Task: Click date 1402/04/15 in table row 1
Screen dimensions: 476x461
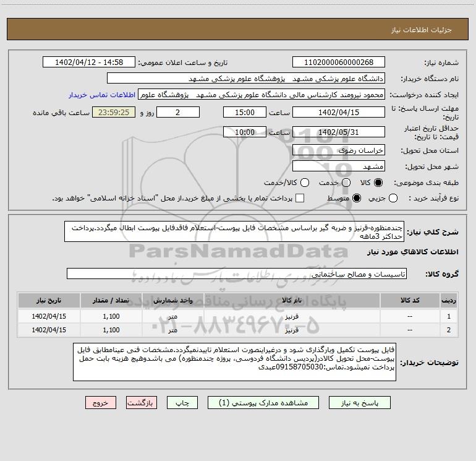Action: pyautogui.click(x=49, y=316)
